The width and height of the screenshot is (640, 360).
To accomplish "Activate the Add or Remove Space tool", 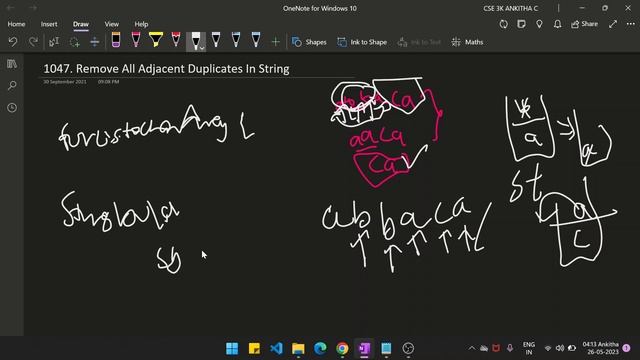I will coord(94,42).
